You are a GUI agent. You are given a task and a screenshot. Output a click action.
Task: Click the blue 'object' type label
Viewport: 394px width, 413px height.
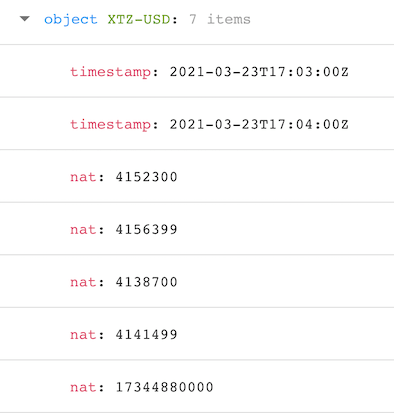pos(71,19)
